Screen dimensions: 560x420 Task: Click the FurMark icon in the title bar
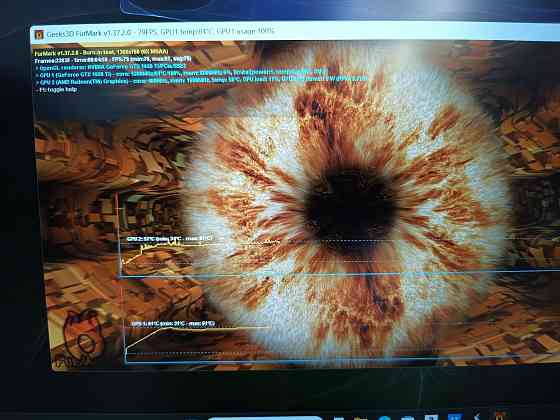tap(39, 35)
